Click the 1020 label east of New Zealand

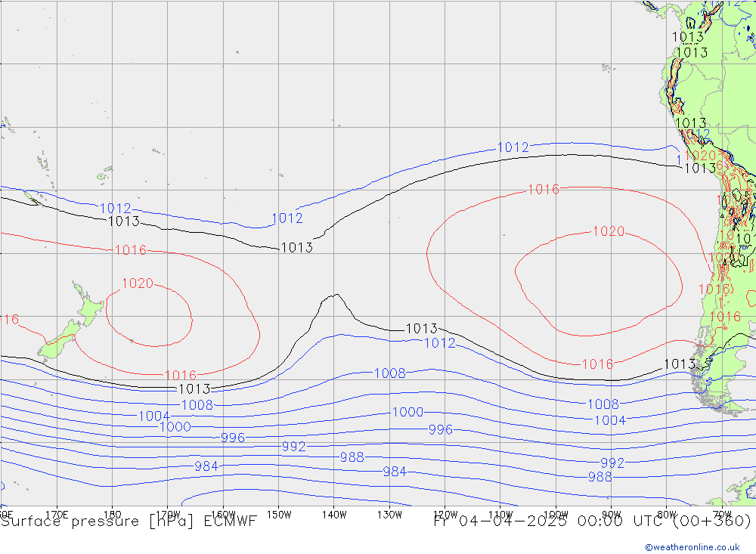[138, 283]
